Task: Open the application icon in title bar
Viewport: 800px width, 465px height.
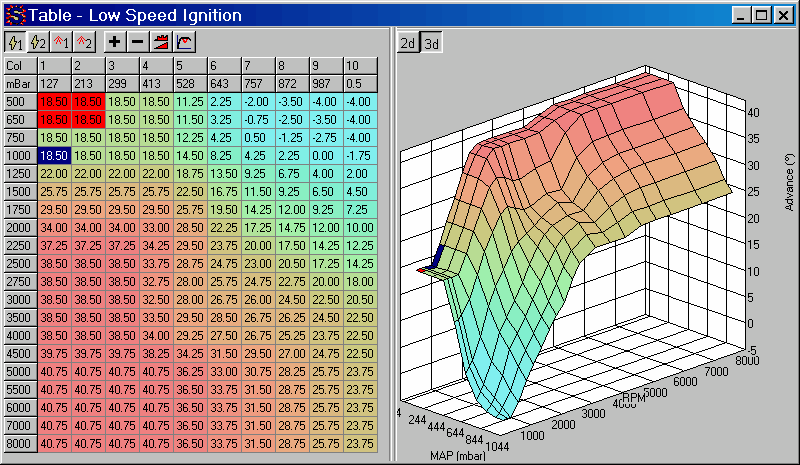Action: (x=13, y=15)
